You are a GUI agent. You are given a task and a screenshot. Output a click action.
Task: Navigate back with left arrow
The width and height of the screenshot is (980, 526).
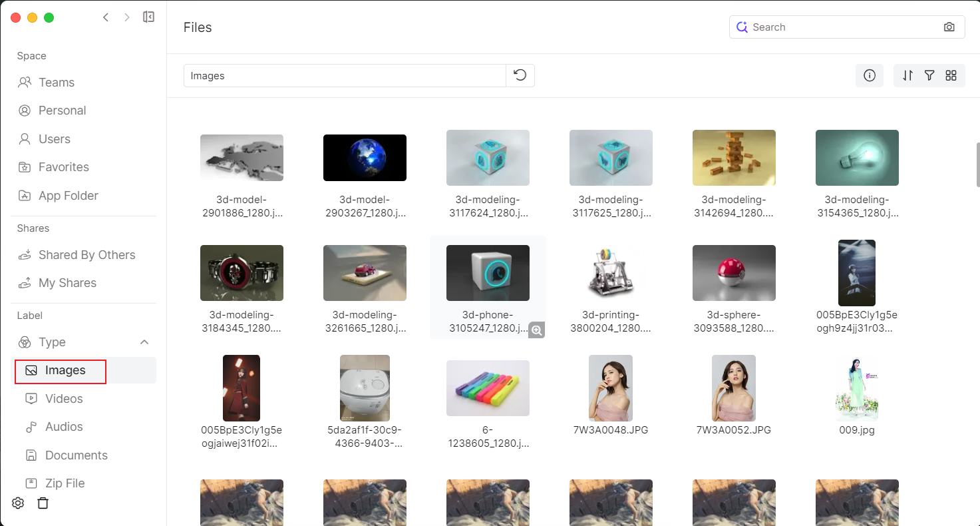[106, 17]
